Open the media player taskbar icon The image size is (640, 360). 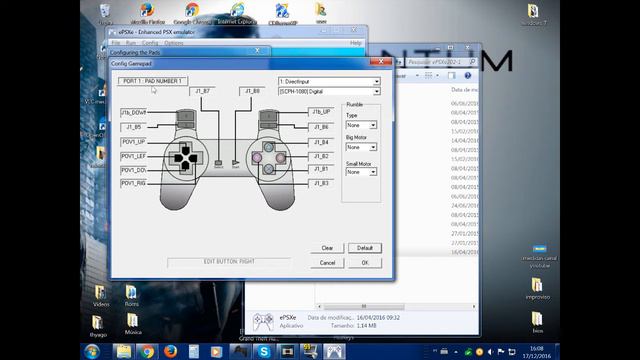[217, 351]
